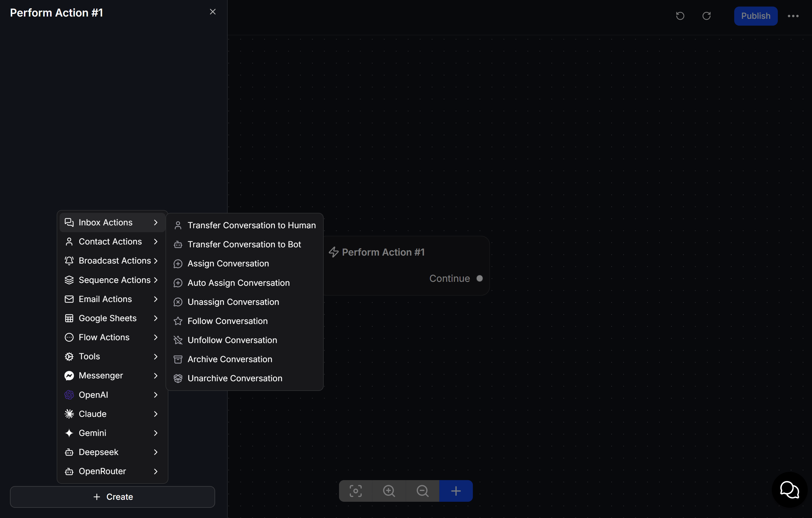812x518 pixels.
Task: Open the OpenRouter menu entry
Action: coord(112,471)
